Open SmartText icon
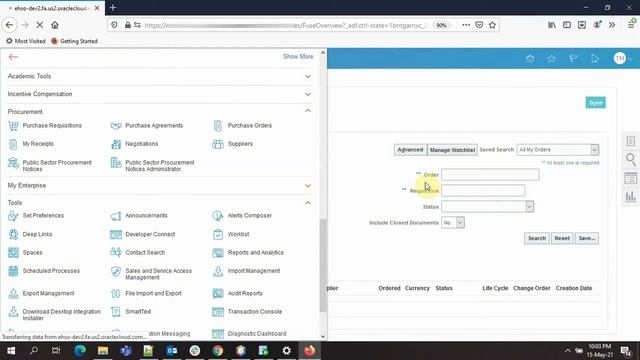 point(116,312)
